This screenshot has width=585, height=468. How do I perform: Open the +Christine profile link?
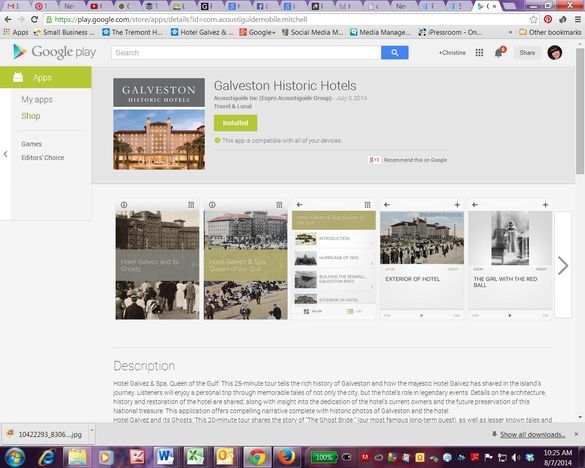pyautogui.click(x=452, y=53)
